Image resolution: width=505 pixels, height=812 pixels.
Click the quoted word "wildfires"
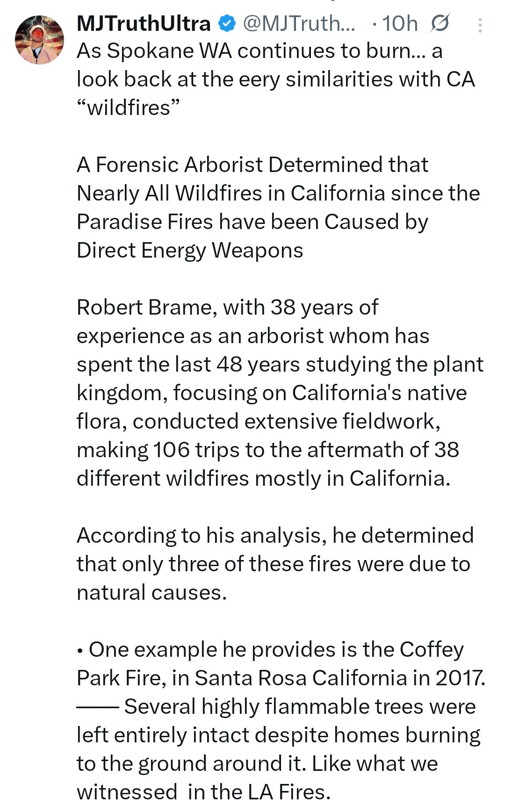128,108
